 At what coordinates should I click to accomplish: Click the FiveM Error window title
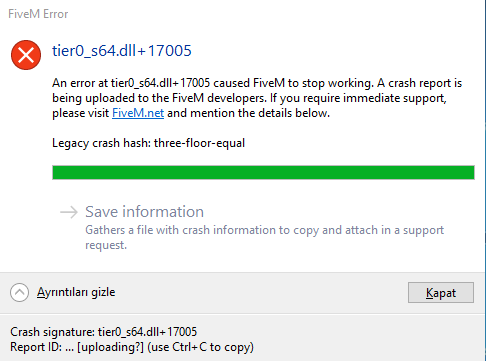(x=38, y=14)
